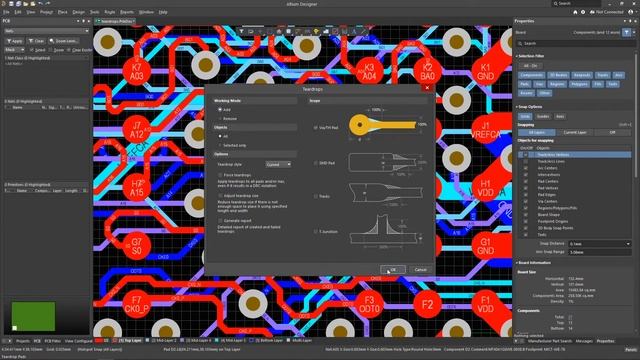Enable the Force teardrops checkbox
Viewport: 640px width, 360px height.
220,175
